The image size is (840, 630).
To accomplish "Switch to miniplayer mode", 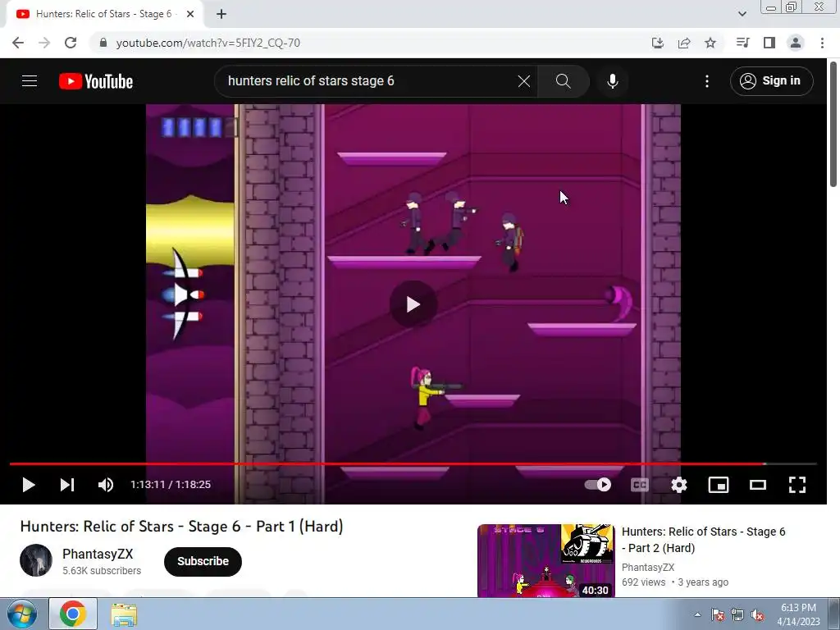I will pyautogui.click(x=719, y=485).
